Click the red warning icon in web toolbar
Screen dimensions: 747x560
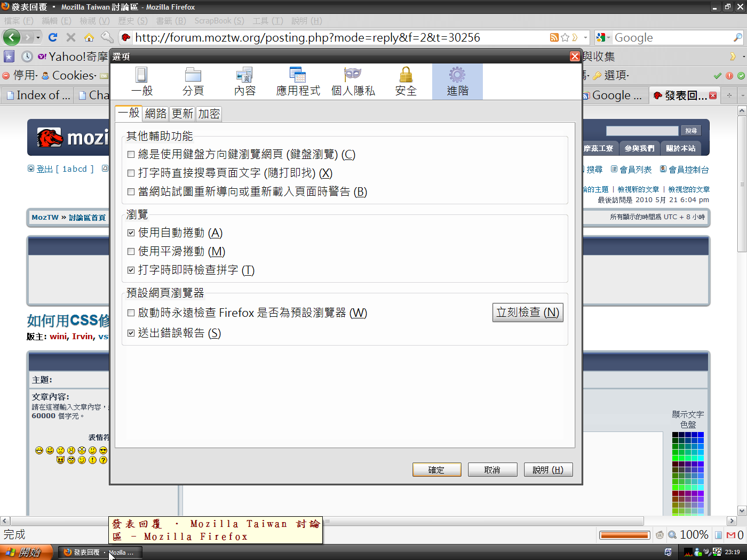[x=729, y=76]
